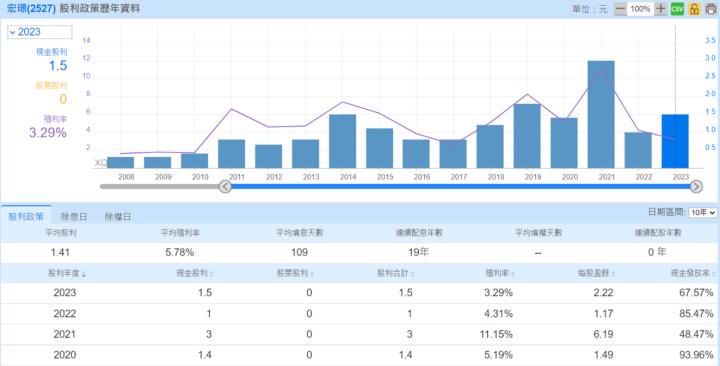Viewport: 720px width, 366px height.
Task: Select the 2008 bar in chart
Action: [x=120, y=163]
